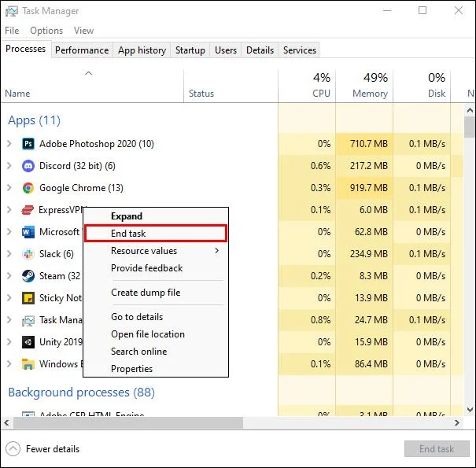Image resolution: width=476 pixels, height=468 pixels.
Task: Choose End task in context menu
Action: click(156, 234)
